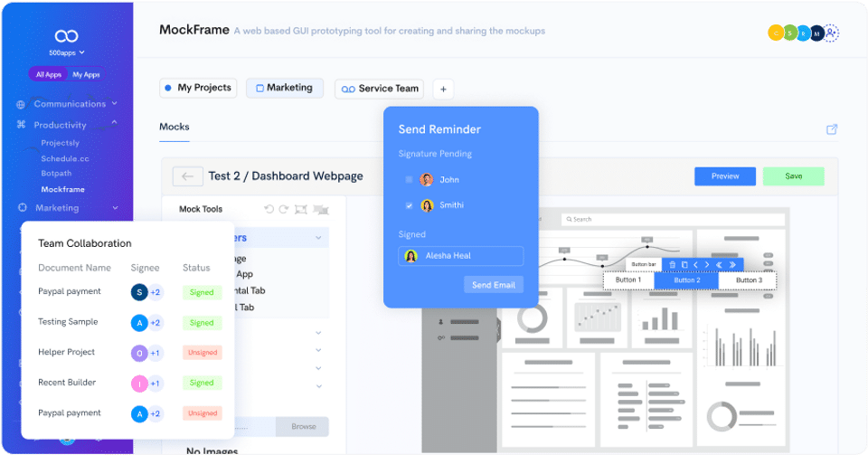Screen dimensions: 868x455
Task: Click the Communications globe icon
Action: coord(21,104)
